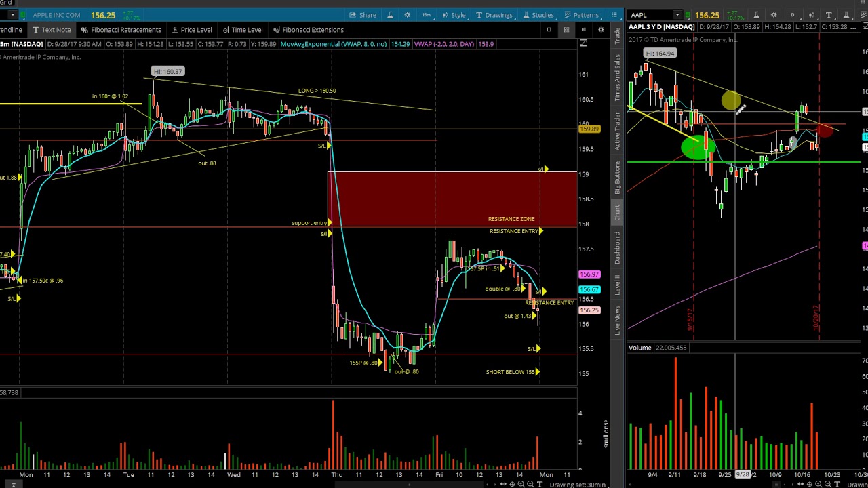Select the Trendline drawing tool
The height and width of the screenshot is (488, 868).
pos(12,30)
